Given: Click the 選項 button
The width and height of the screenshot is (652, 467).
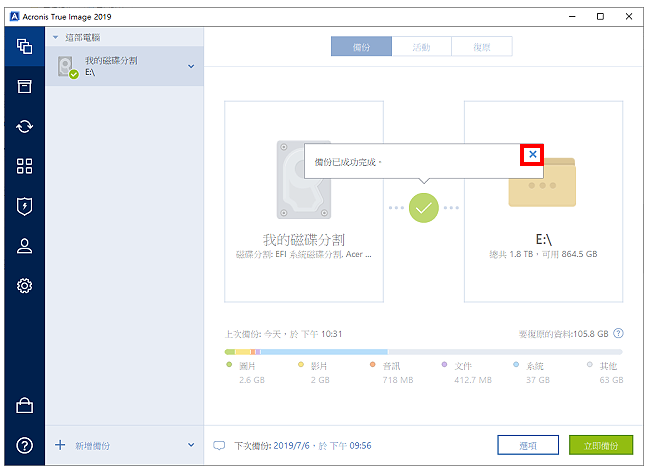Looking at the screenshot, I should 528,445.
